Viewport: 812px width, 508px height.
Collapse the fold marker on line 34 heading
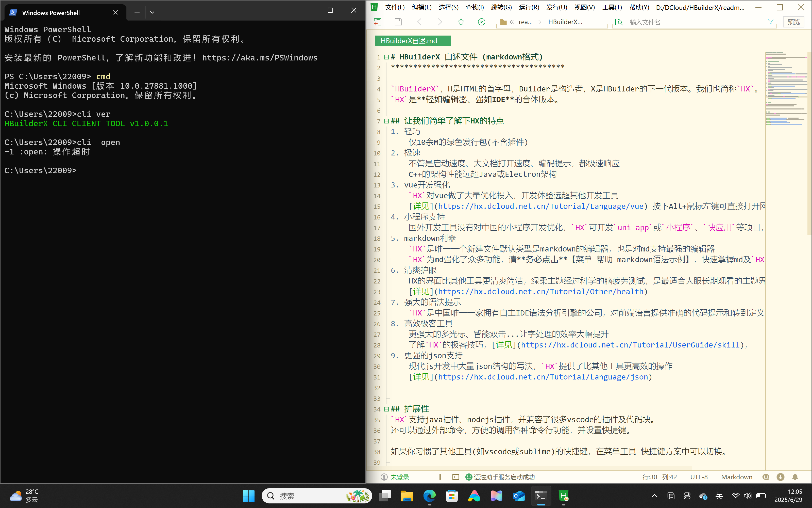pyautogui.click(x=386, y=409)
